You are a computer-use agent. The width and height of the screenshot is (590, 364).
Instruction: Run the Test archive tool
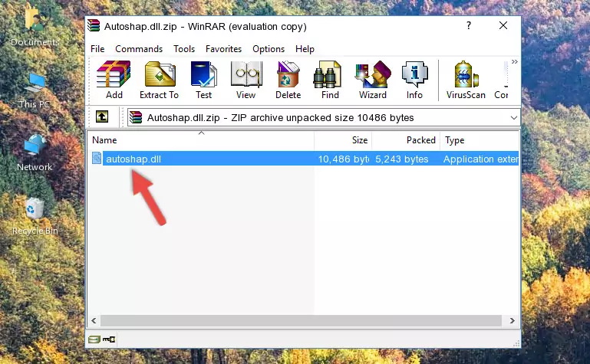pos(203,80)
